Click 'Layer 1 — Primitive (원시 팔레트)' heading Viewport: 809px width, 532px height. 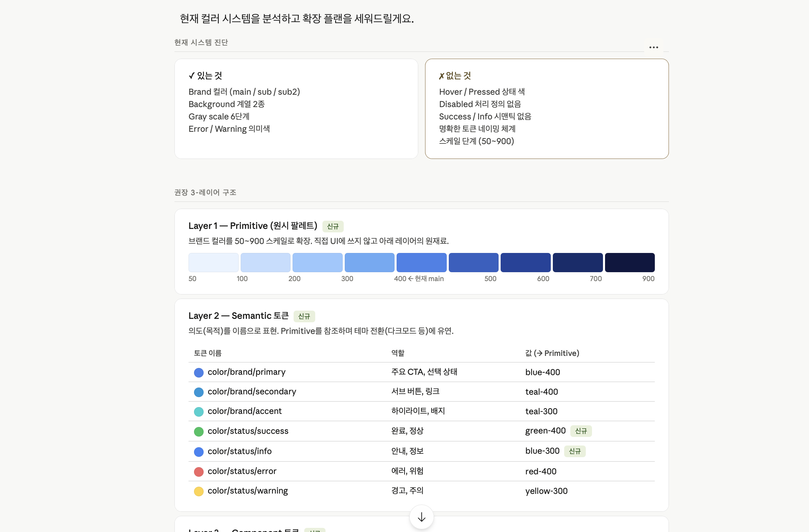253,226
